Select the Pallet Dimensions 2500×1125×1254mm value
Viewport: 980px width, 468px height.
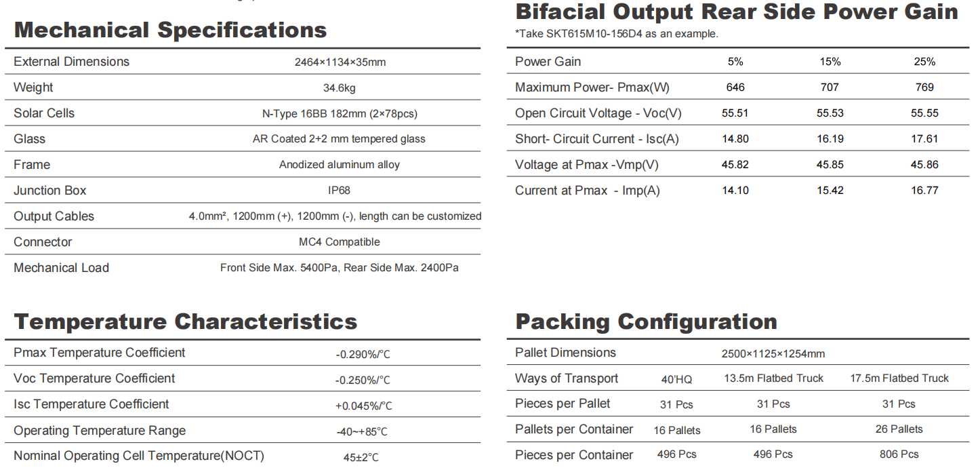pyautogui.click(x=773, y=354)
